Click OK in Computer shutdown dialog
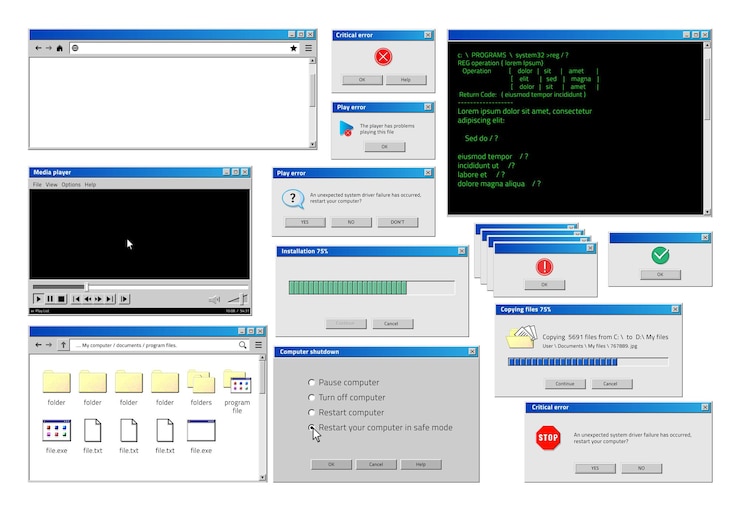 point(331,464)
